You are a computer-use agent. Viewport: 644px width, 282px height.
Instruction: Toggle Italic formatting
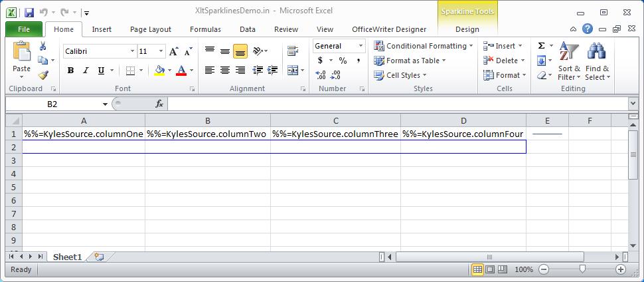(86, 70)
